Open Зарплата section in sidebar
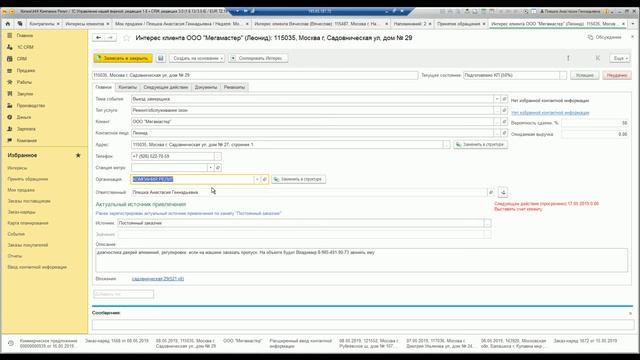 (x=26, y=129)
